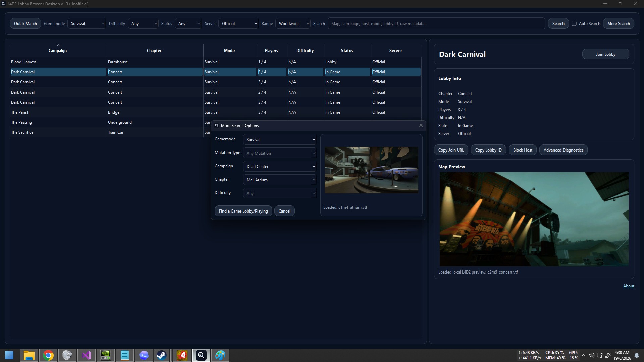Image resolution: width=644 pixels, height=362 pixels.
Task: Open File Explorer from the taskbar
Action: coord(29,355)
